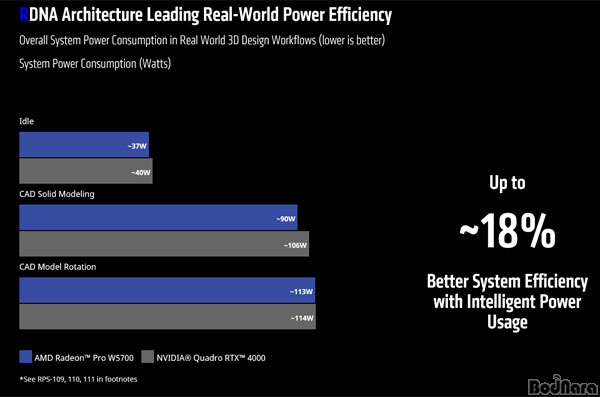Click the 'System Power Consumption (Watts)' axis label
600x397 pixels.
[x=95, y=64]
